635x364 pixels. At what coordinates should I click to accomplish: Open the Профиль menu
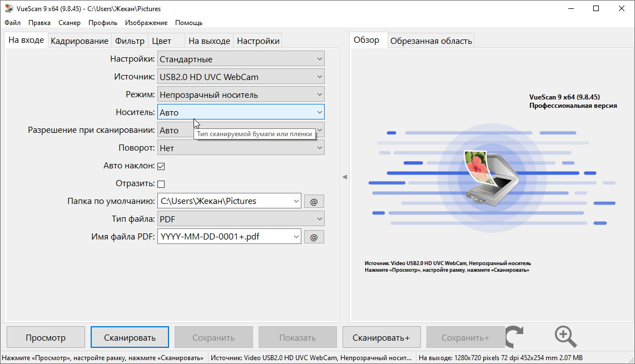(x=103, y=23)
